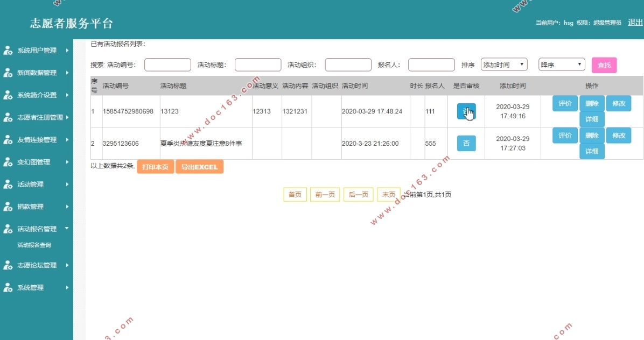Go to 首页 pagination button
Screen dimensions: 644x340
click(295, 194)
